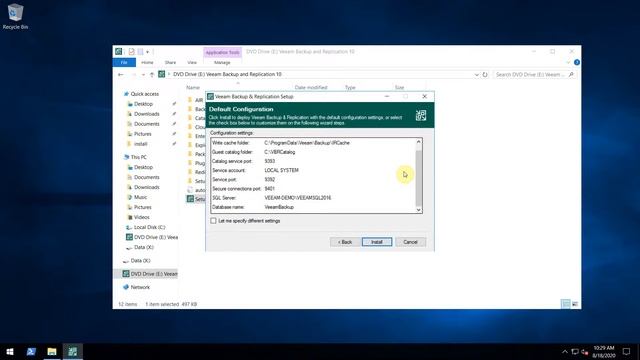Switch to the Home ribbon tab

(x=147, y=62)
